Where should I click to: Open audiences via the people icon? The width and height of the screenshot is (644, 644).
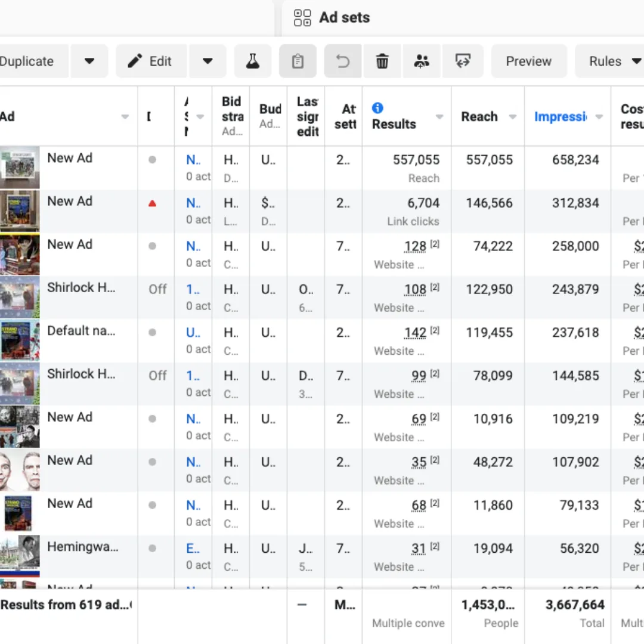[422, 61]
